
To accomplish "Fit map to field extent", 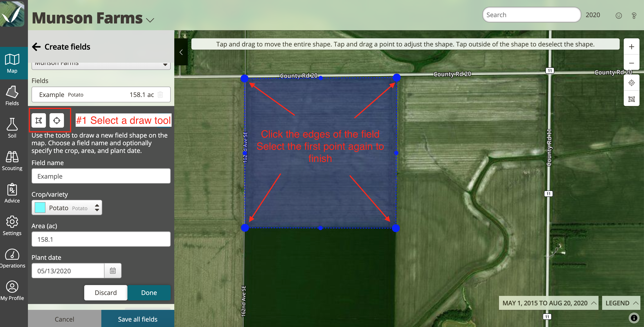I will point(631,99).
